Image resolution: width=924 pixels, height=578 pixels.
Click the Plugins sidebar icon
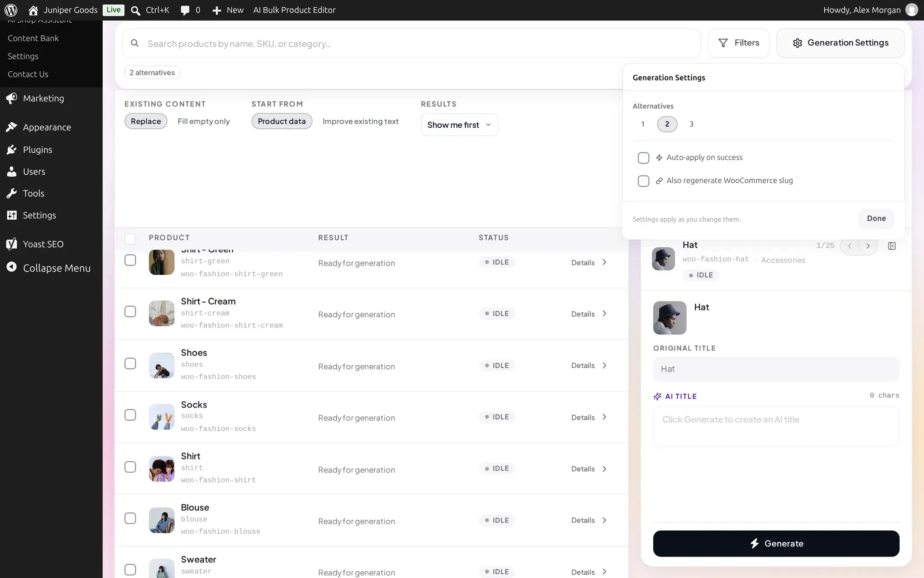click(x=12, y=150)
